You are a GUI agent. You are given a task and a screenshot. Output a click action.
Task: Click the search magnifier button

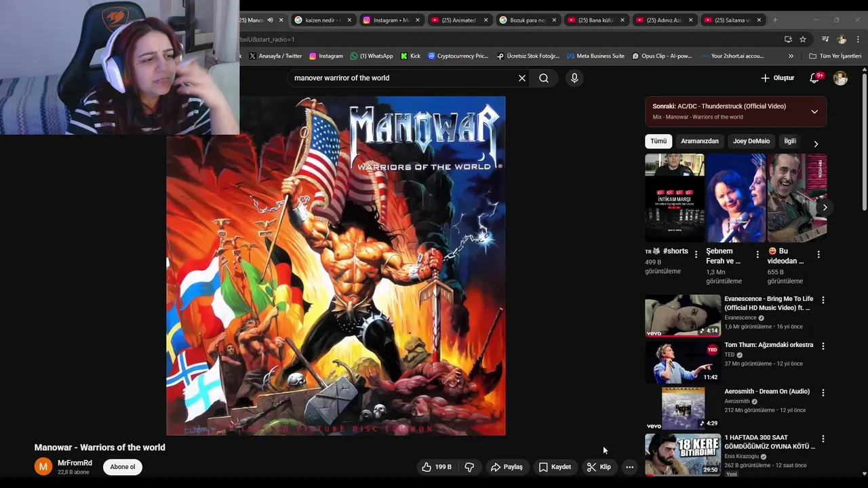(544, 78)
